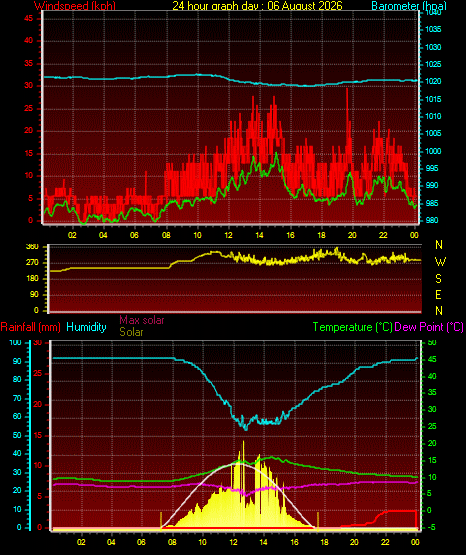Click the 995 barometer axis value
The image size is (466, 555).
(431, 168)
